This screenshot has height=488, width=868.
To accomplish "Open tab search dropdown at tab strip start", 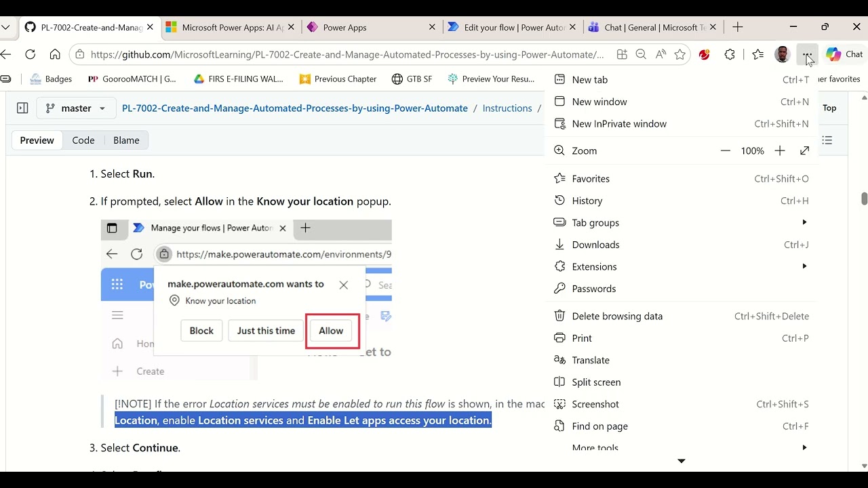I will (5, 27).
